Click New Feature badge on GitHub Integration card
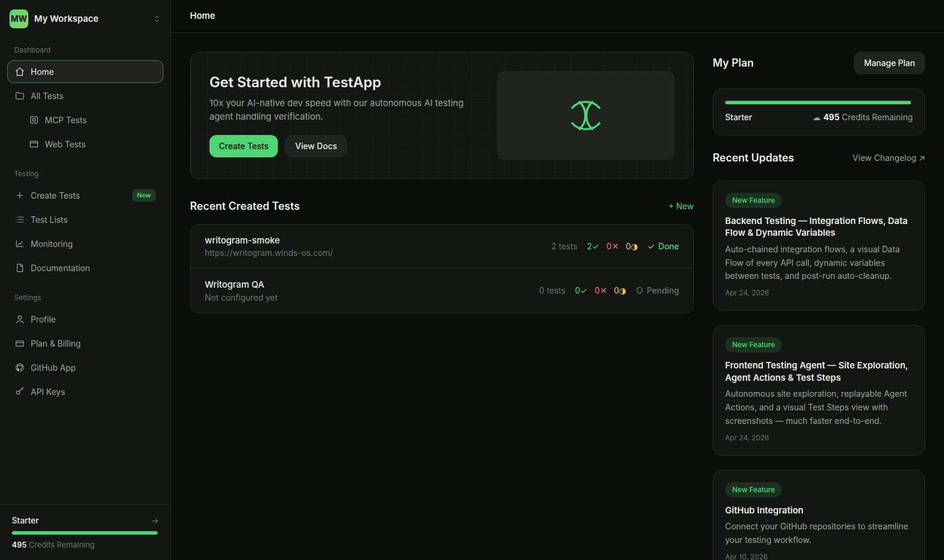The width and height of the screenshot is (944, 560). [753, 490]
